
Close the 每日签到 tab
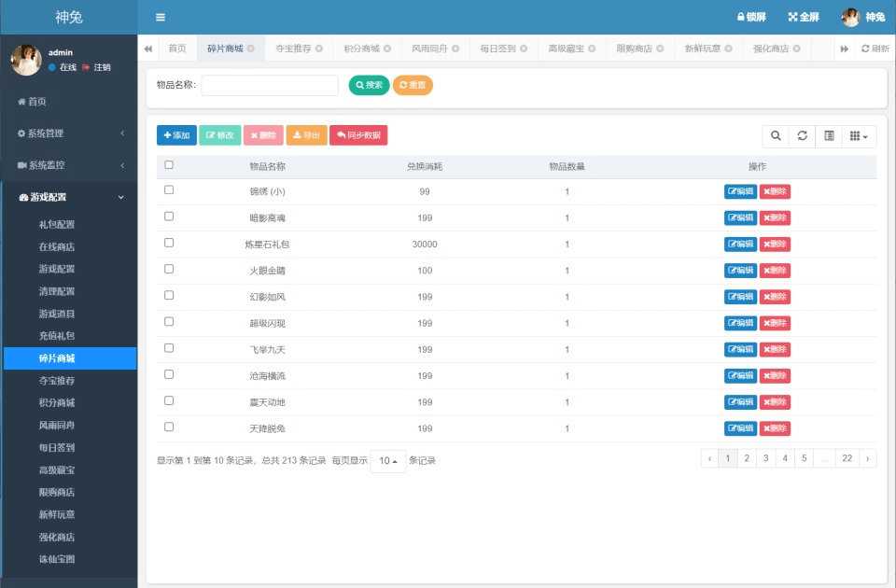[524, 49]
